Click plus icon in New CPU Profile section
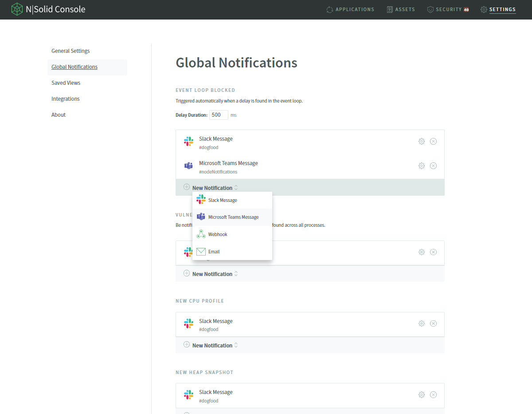Viewport: 532px width, 414px height. [187, 345]
